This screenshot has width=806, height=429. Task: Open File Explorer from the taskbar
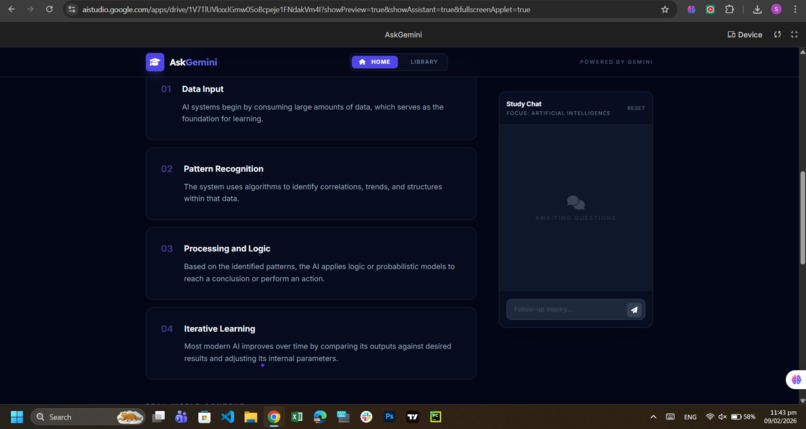(x=251, y=417)
